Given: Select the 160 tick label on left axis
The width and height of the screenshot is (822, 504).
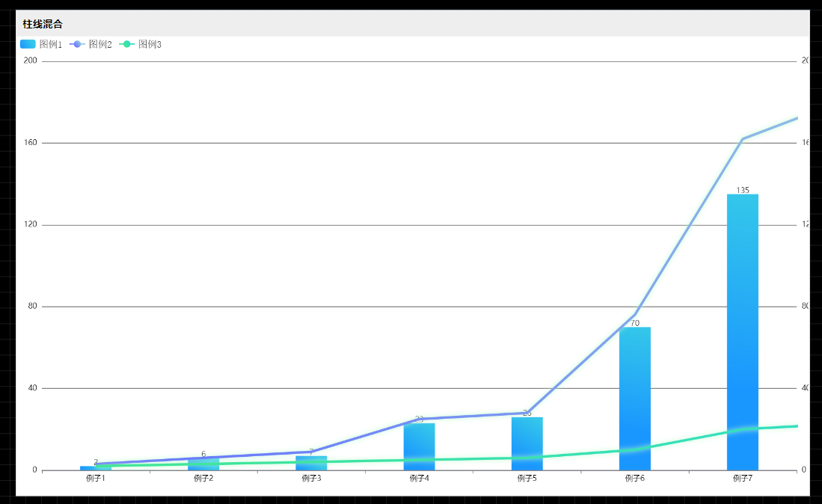Looking at the screenshot, I should [30, 142].
